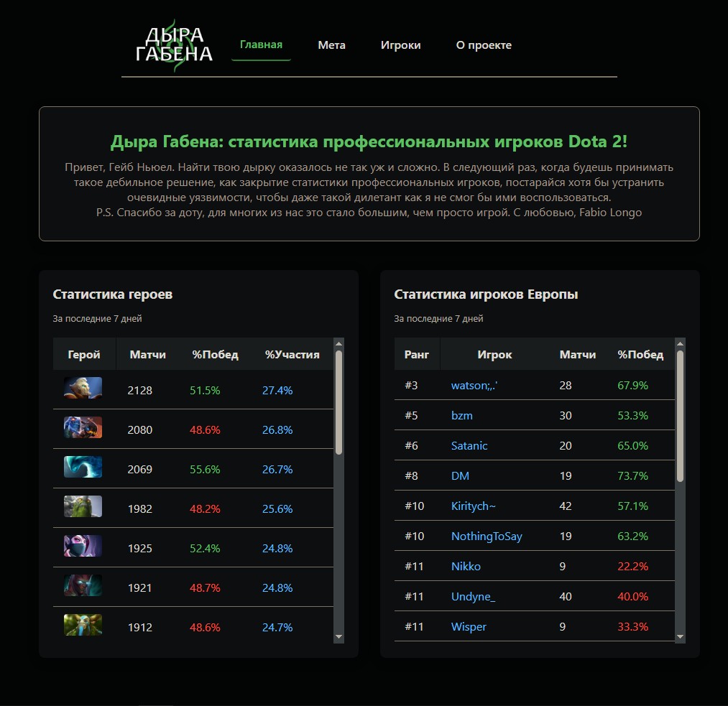Click hero portrait in the 1921 matches row
Image resolution: width=728 pixels, height=706 pixels.
[83, 586]
